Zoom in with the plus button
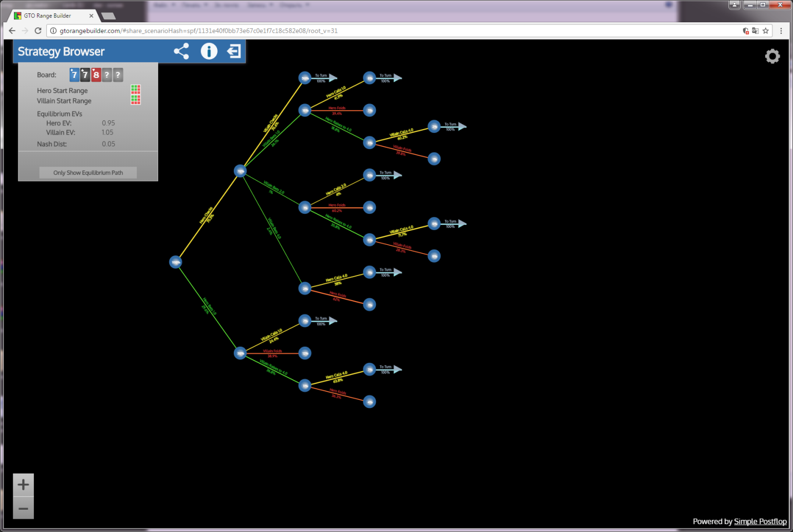Viewport: 793px width, 532px height. [x=23, y=485]
